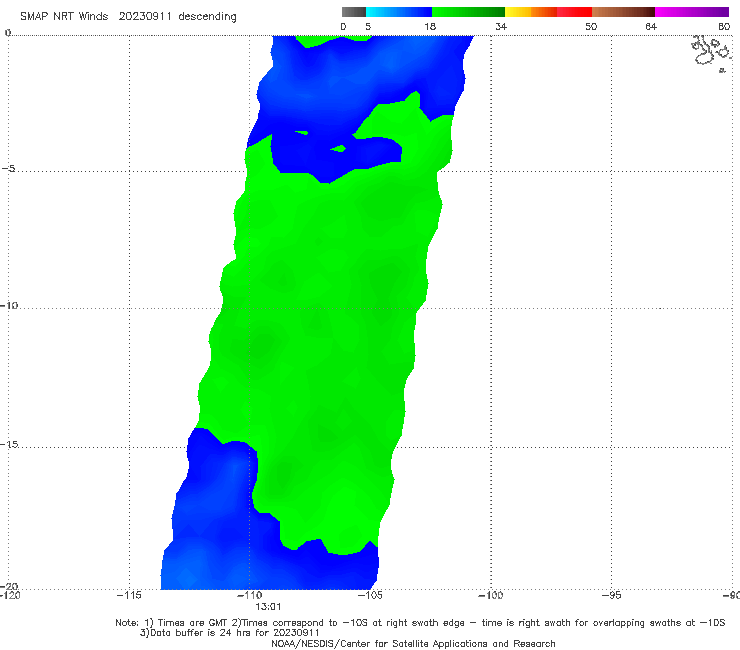Click the large green wind swath region

(x=326, y=330)
